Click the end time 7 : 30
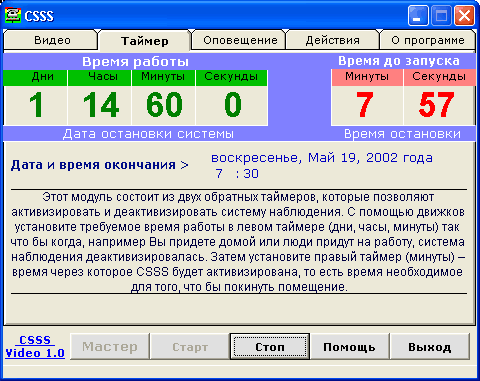This screenshot has width=480, height=381. pyautogui.click(x=237, y=174)
